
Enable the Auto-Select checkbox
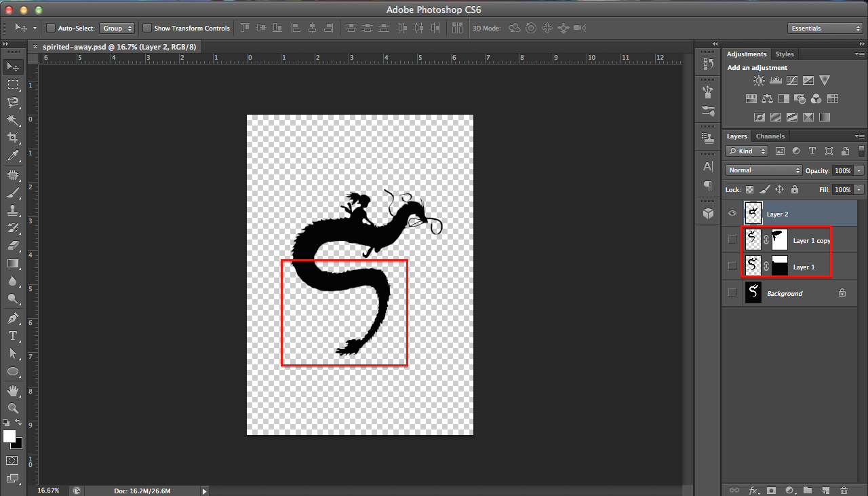[50, 28]
